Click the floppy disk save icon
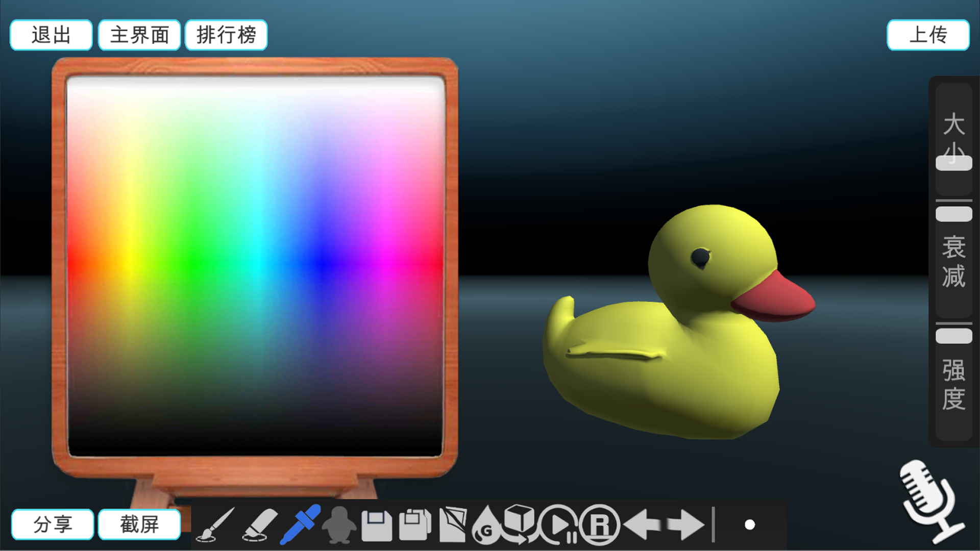The width and height of the screenshot is (980, 551). coord(377,525)
